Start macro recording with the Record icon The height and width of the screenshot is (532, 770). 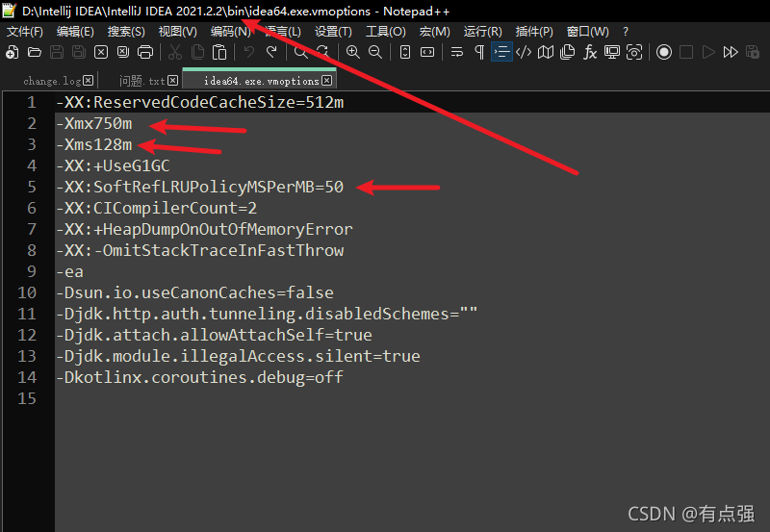pyautogui.click(x=664, y=52)
